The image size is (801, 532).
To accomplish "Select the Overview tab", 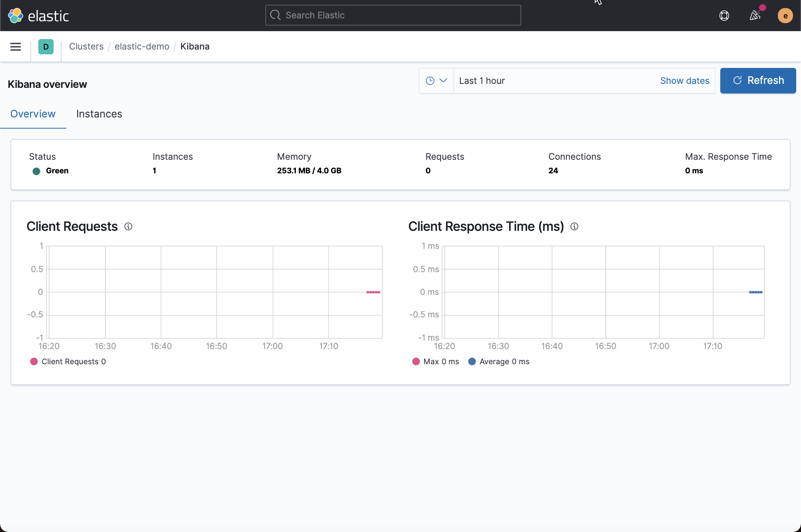I will pyautogui.click(x=32, y=114).
